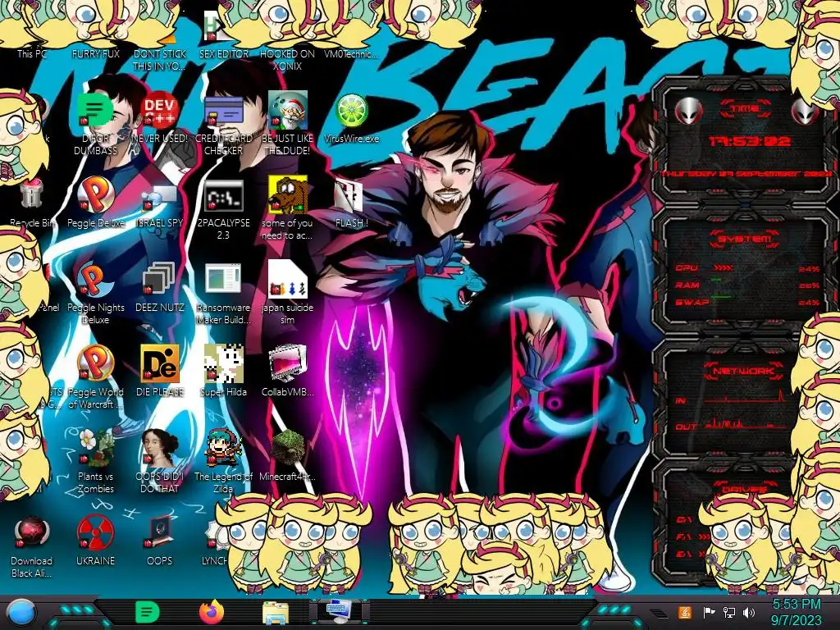
Task: Open File Explorer from the taskbar
Action: 276,614
